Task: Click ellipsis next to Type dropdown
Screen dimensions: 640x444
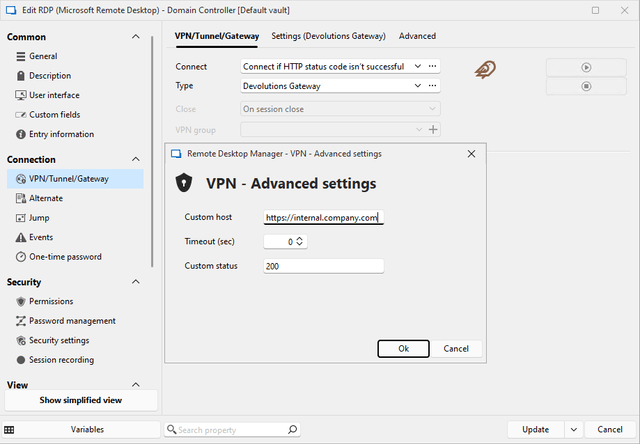Action: (432, 86)
